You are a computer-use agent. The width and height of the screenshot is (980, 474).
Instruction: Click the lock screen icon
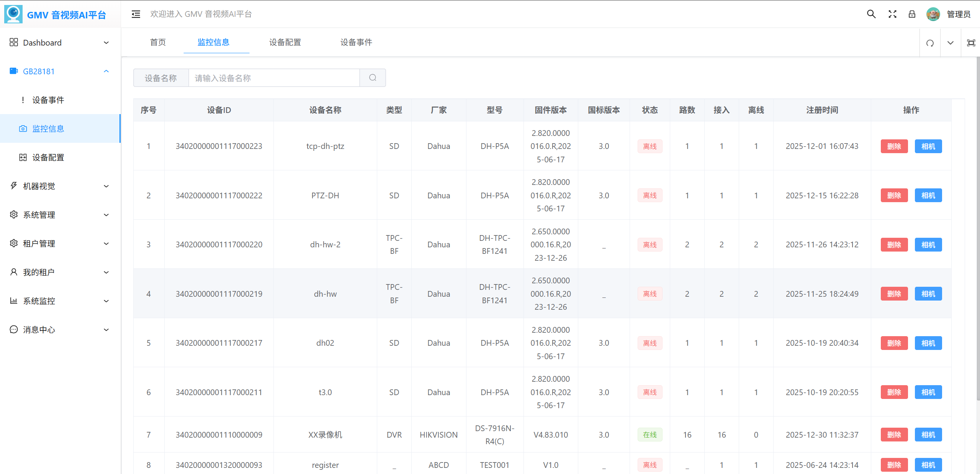pyautogui.click(x=912, y=14)
